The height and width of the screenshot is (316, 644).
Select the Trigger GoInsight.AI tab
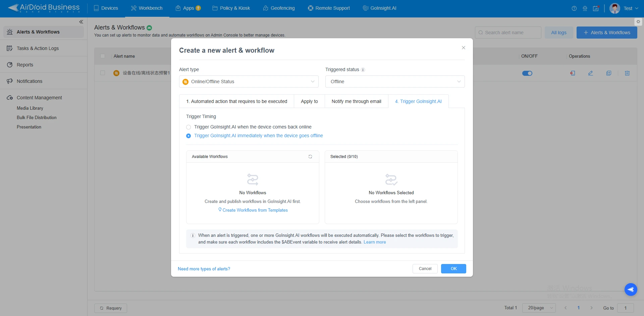click(418, 101)
